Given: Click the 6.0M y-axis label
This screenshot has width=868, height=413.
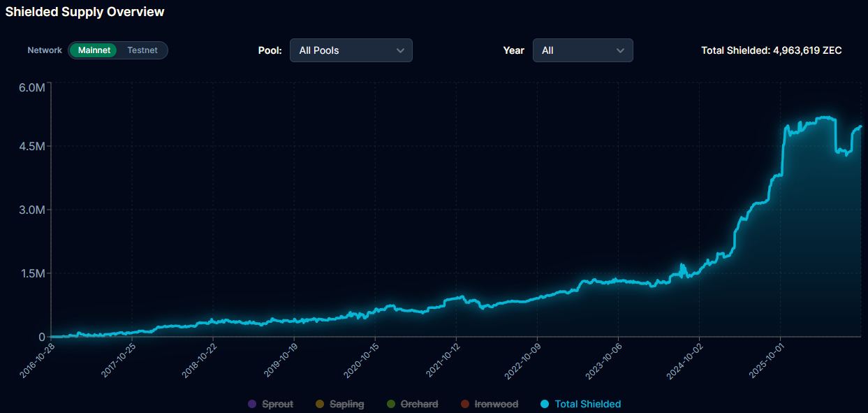Looking at the screenshot, I should (x=31, y=87).
